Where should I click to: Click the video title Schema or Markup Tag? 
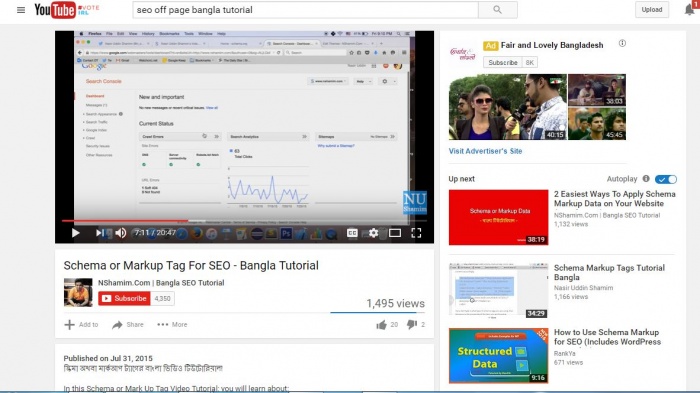(x=191, y=265)
